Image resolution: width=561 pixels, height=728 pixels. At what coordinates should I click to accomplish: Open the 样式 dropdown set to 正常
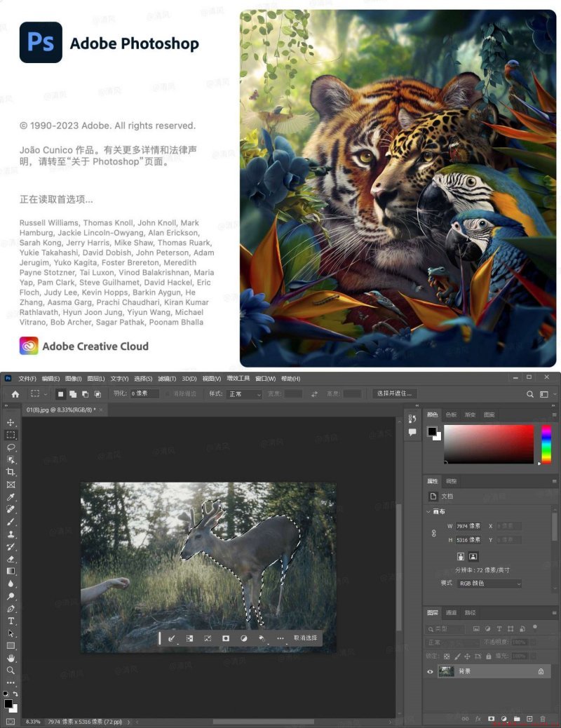tap(244, 394)
